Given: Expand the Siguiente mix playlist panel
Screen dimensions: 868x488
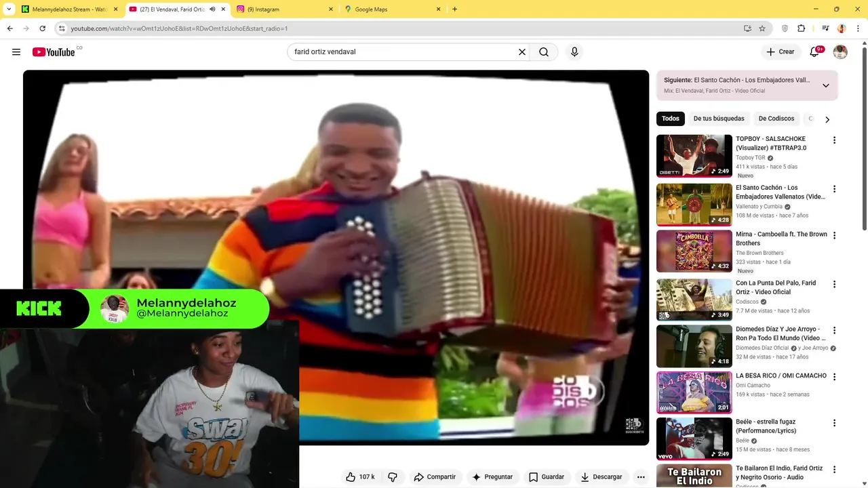Looking at the screenshot, I should click(x=825, y=85).
